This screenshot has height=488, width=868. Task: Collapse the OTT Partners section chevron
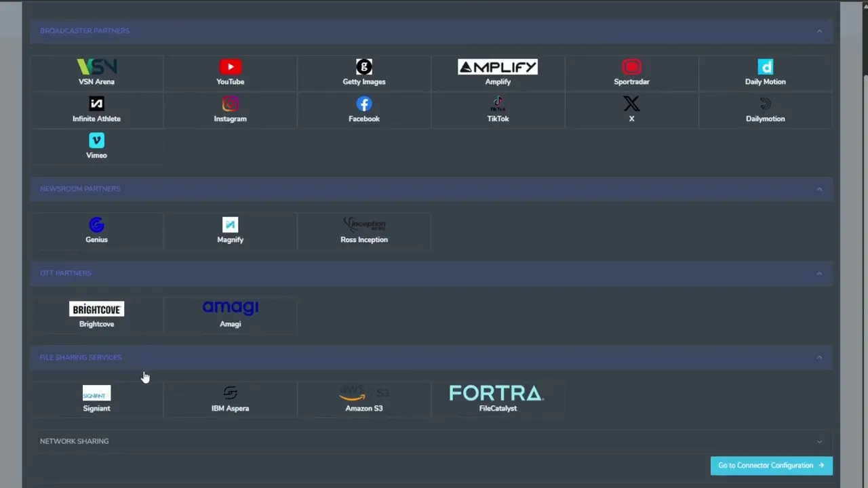click(x=819, y=274)
